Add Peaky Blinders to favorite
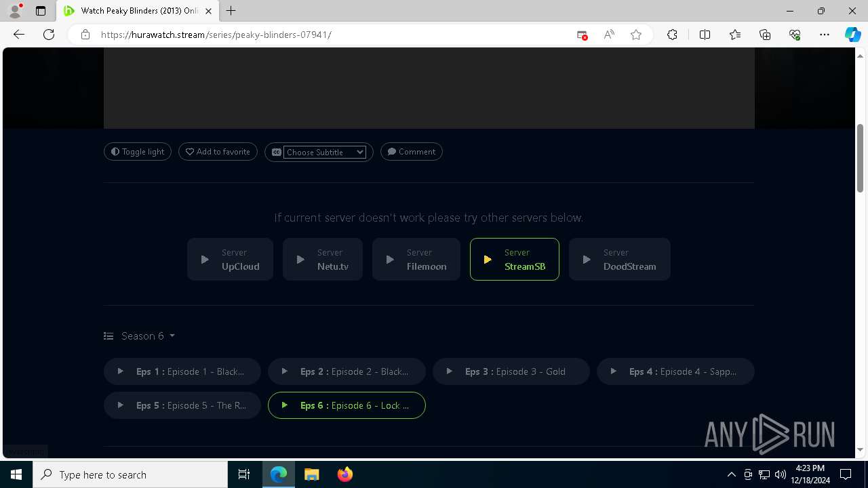The image size is (868, 488). pyautogui.click(x=218, y=152)
